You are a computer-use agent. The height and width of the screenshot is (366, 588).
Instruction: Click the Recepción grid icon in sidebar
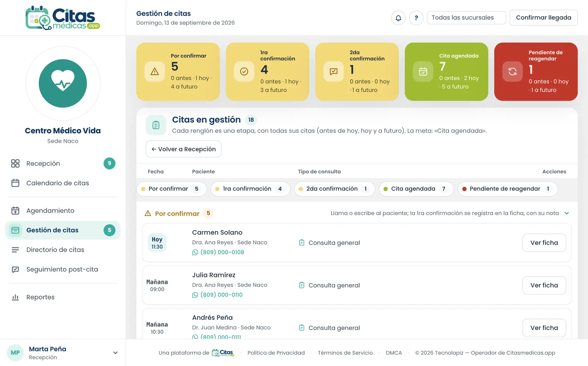15,163
